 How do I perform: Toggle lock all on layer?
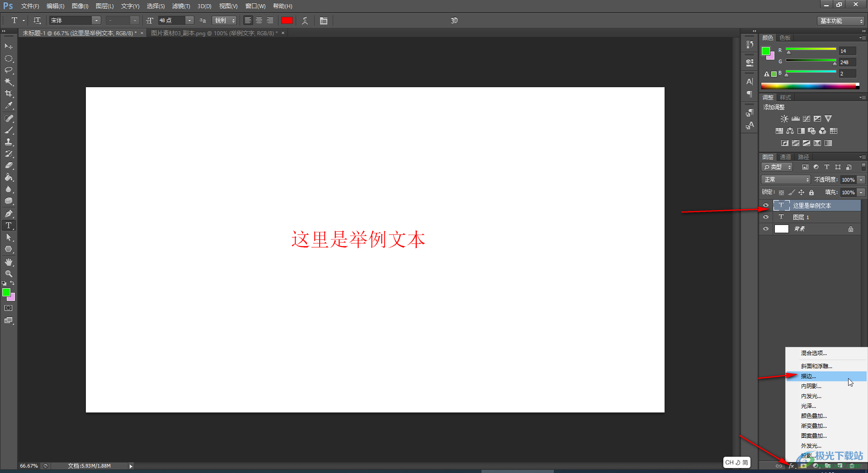811,192
